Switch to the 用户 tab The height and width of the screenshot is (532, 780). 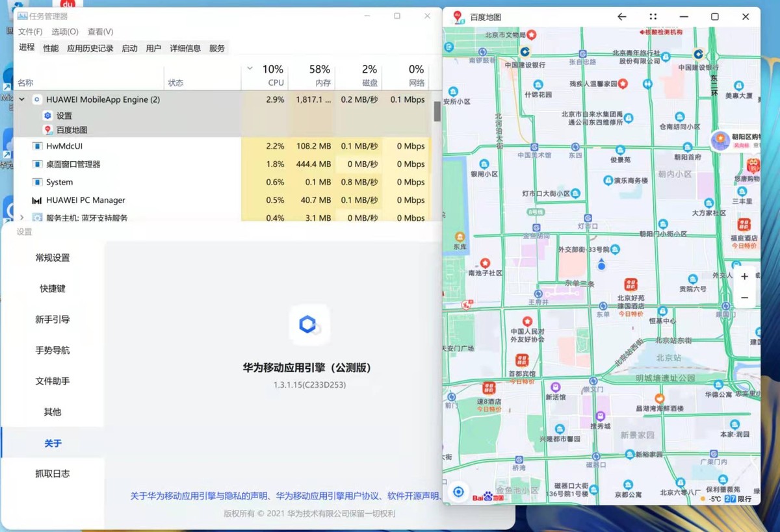coord(153,48)
